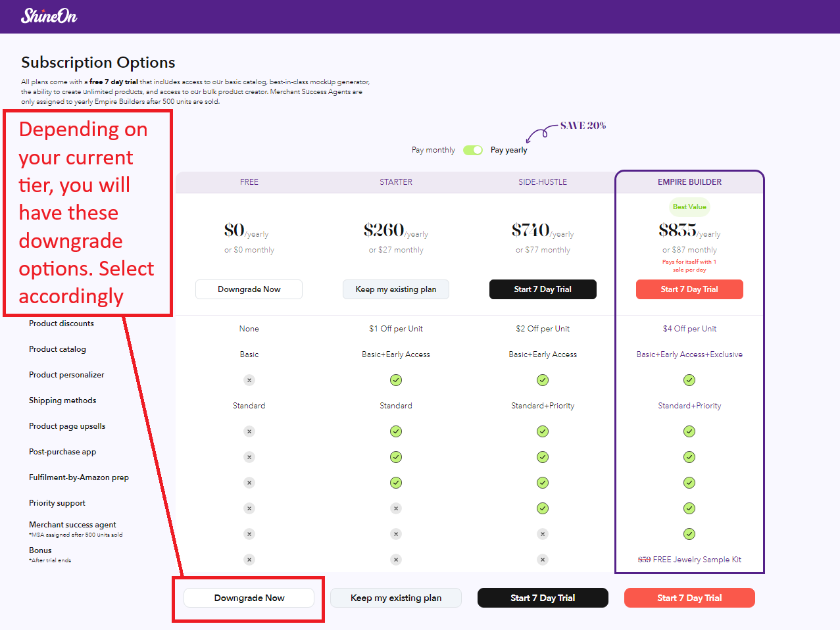Click the SAVE 20% callout text
Viewport: 840px width, 630px height.
pos(583,126)
